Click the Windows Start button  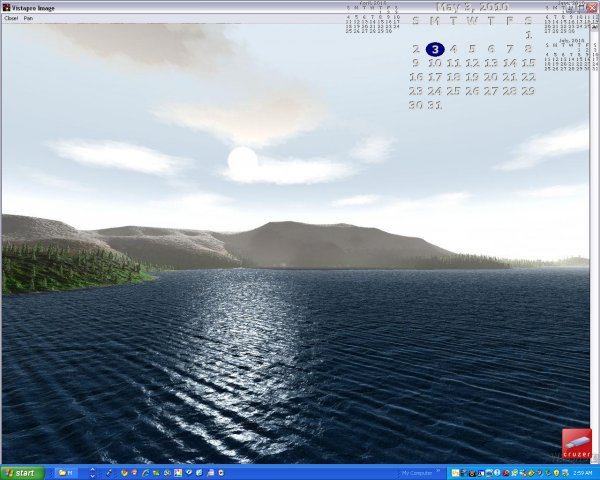(22, 472)
